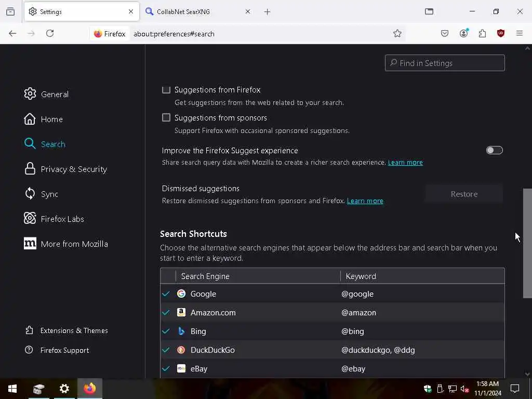Click the Firefox identity box in address bar
The height and width of the screenshot is (399, 532).
point(110,34)
